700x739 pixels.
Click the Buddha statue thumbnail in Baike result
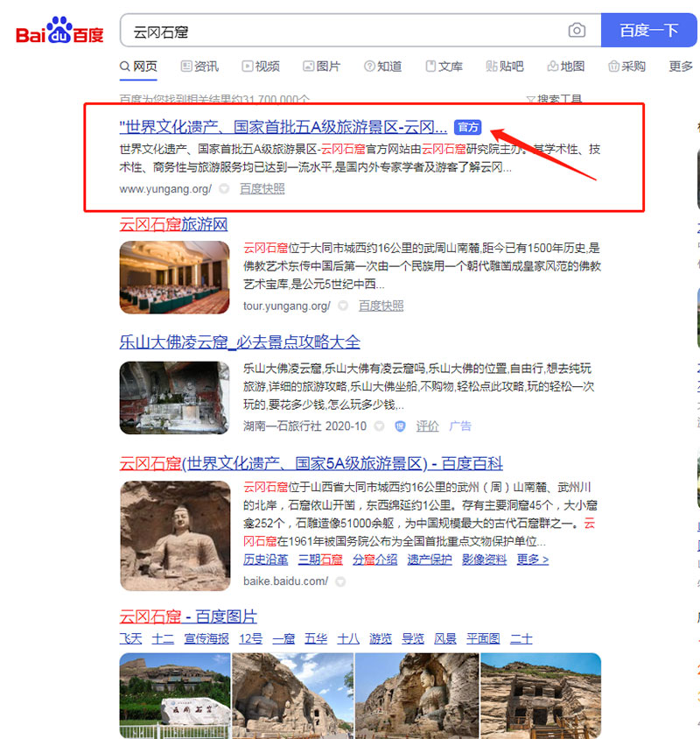pos(175,536)
